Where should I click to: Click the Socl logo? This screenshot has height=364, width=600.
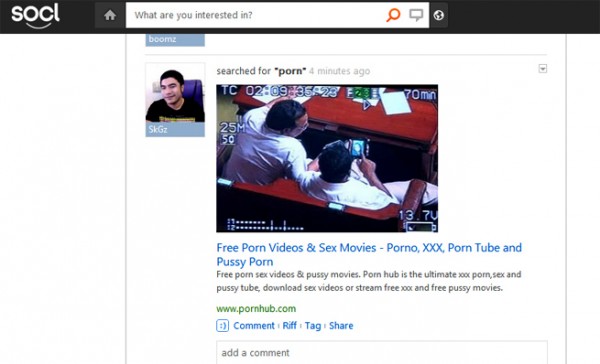pos(35,16)
